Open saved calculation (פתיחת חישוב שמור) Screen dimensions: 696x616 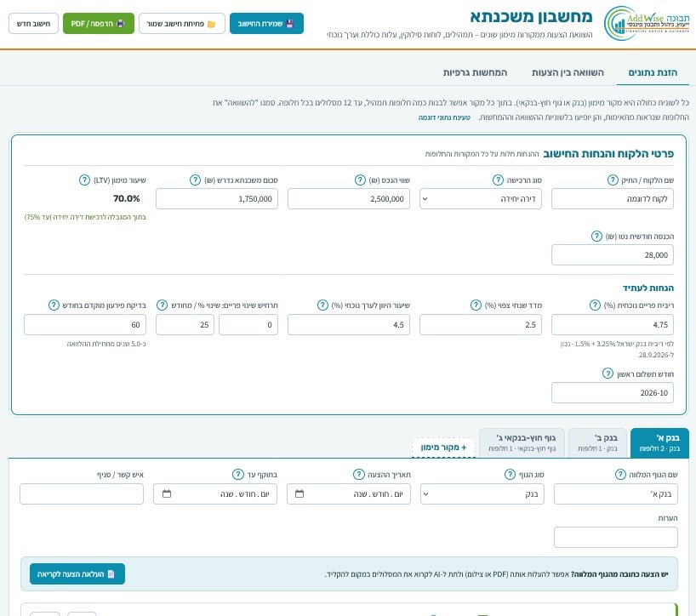point(182,24)
